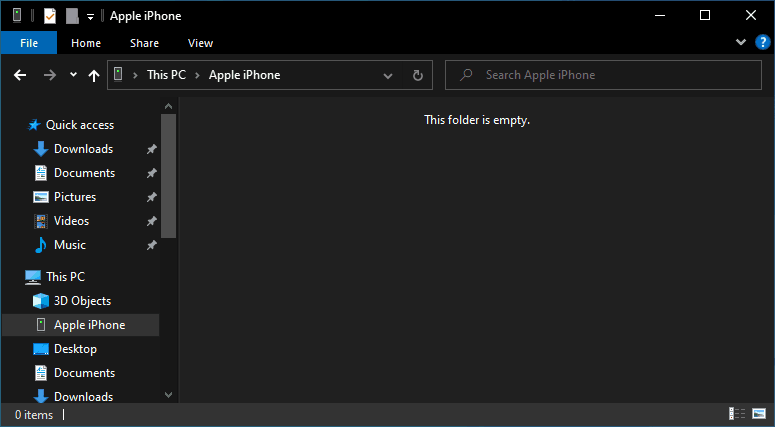Open 3D Objects under This PC
The height and width of the screenshot is (427, 775).
[x=83, y=301]
